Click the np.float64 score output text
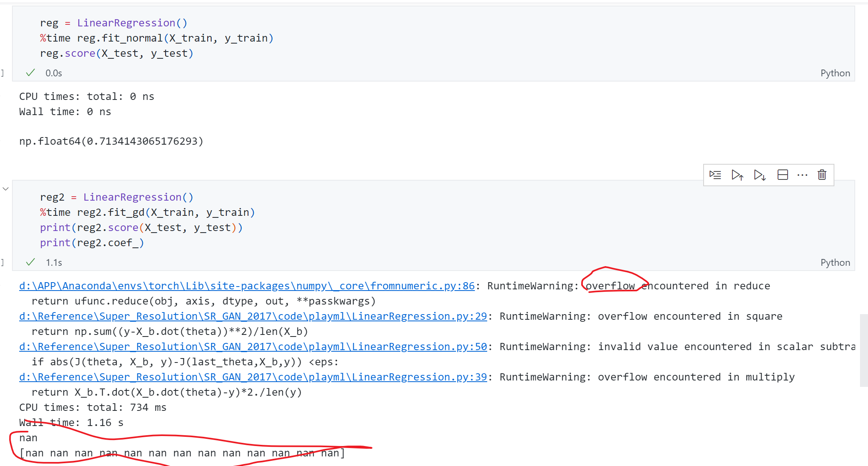This screenshot has width=868, height=466. (x=111, y=141)
